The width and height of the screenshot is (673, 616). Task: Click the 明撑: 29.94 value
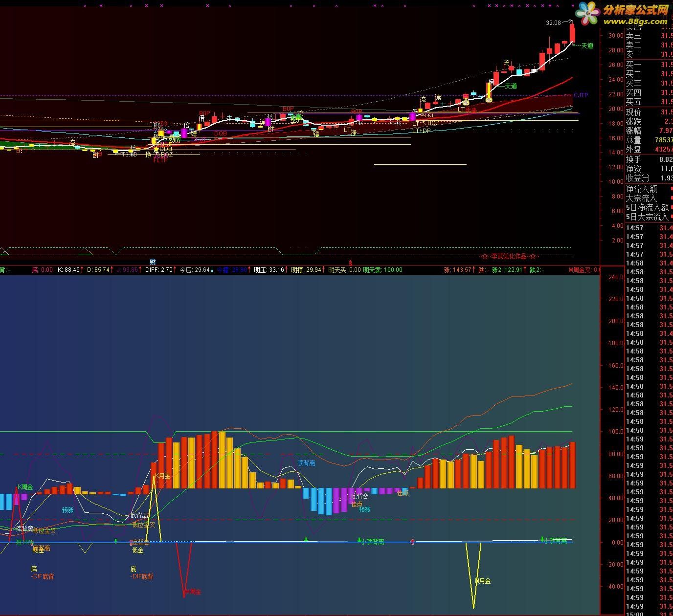(306, 270)
